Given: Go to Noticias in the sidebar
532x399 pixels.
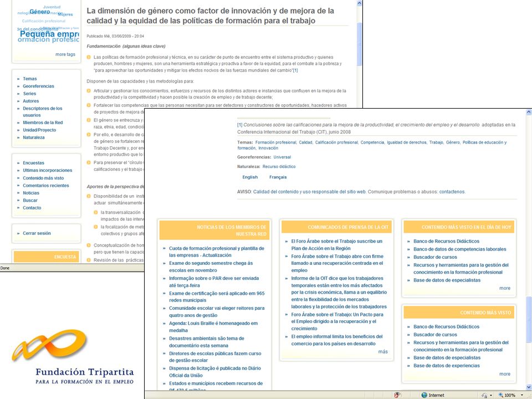Looking at the screenshot, I should pyautogui.click(x=31, y=193).
